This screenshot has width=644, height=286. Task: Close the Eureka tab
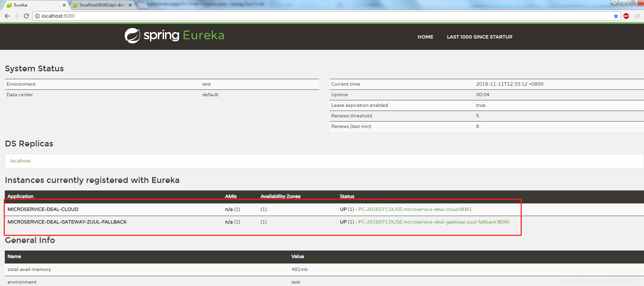[64, 5]
